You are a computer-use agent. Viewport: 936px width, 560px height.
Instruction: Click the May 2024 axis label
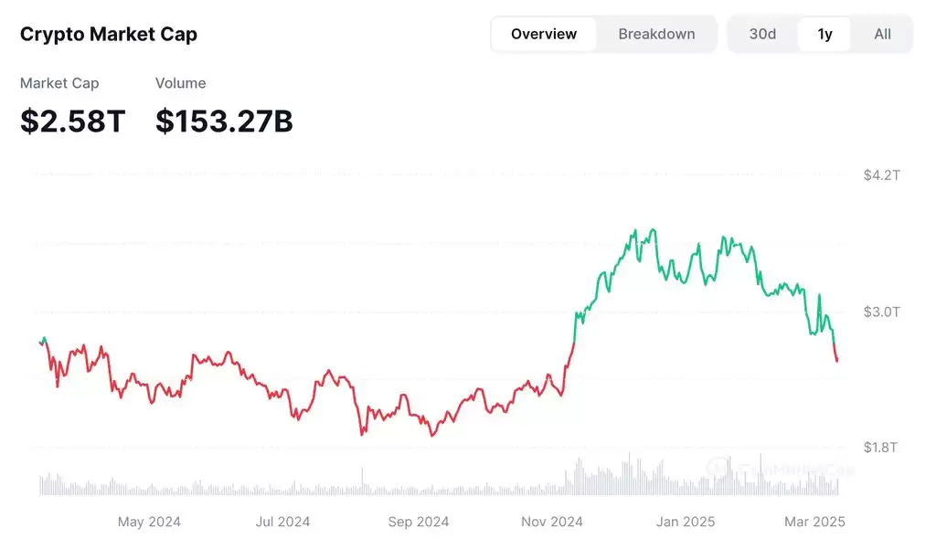coord(149,522)
